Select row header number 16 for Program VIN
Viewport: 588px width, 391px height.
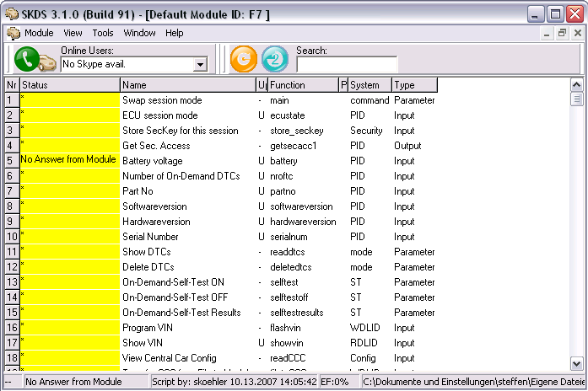tap(11, 328)
